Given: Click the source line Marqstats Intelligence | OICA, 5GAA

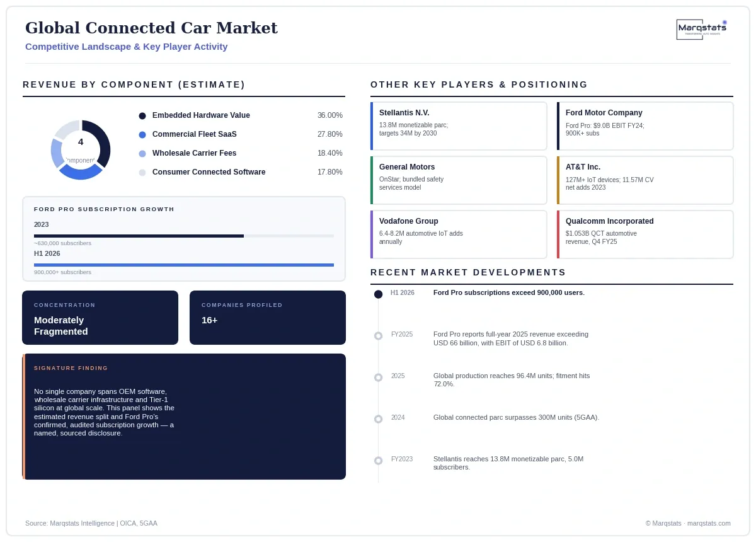Looking at the screenshot, I should (x=91, y=523).
